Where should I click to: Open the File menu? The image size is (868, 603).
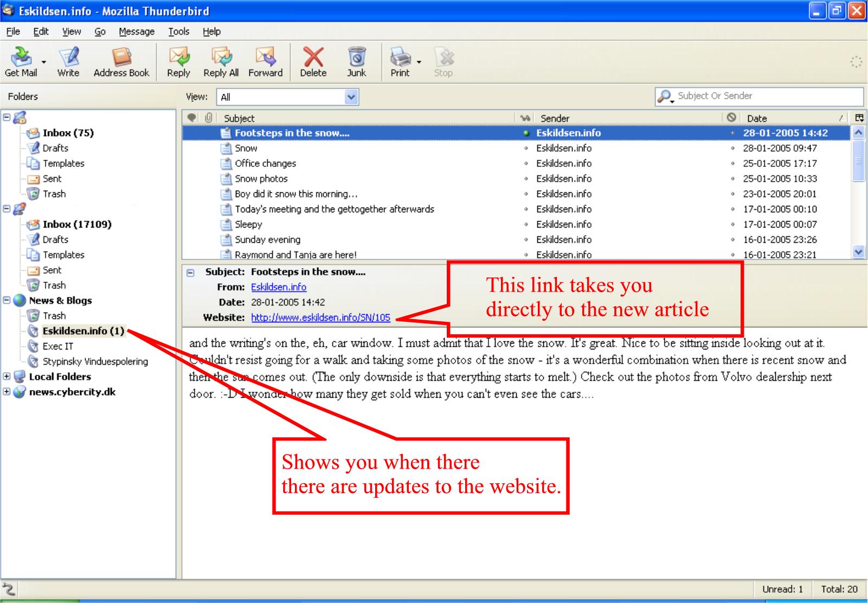(x=13, y=31)
